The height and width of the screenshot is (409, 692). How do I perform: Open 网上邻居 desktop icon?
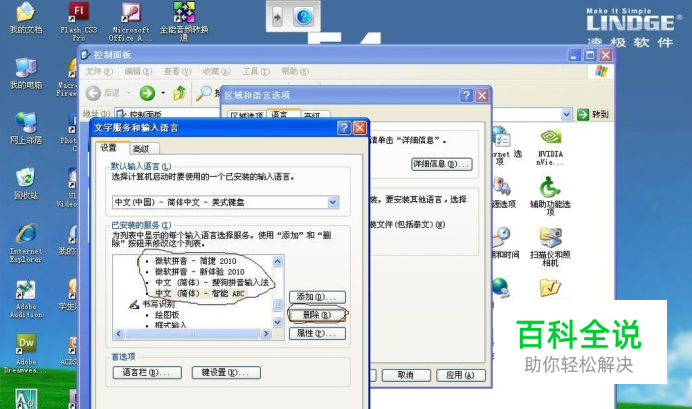[26, 128]
